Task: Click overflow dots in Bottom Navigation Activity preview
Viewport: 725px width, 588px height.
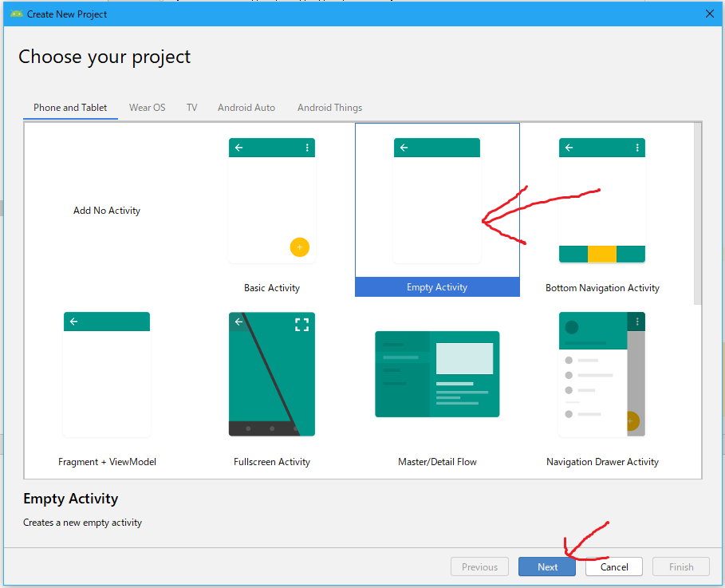Action: coord(637,148)
